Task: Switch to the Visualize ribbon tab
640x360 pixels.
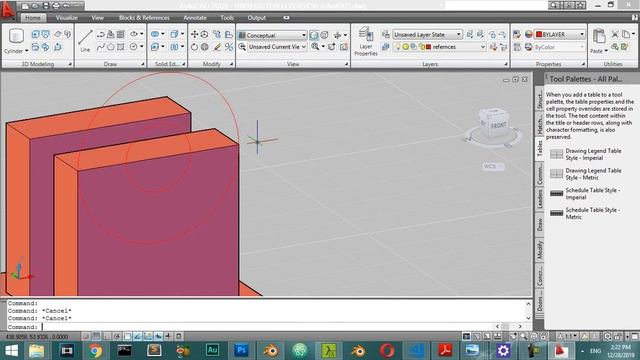Action: pos(67,18)
